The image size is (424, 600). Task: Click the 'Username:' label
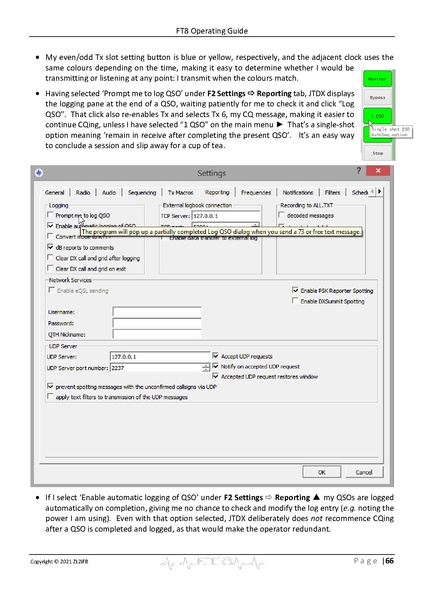point(61,312)
